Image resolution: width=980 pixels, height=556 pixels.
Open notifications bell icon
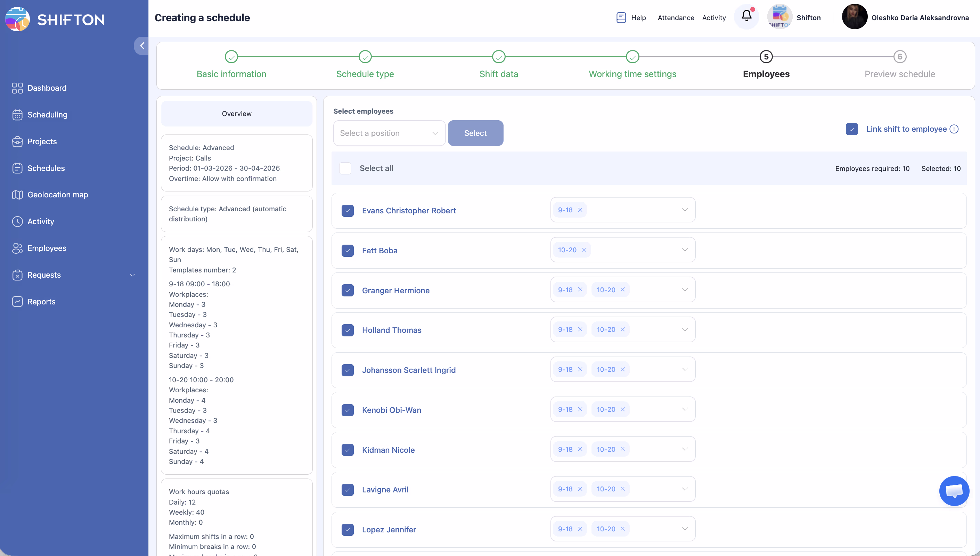(746, 16)
